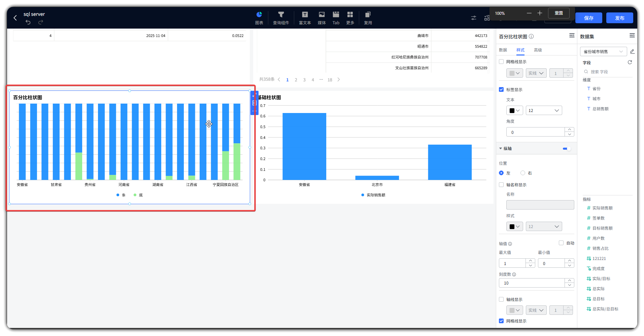
Task: Click the back arrow next to sql server
Action: [x=15, y=18]
